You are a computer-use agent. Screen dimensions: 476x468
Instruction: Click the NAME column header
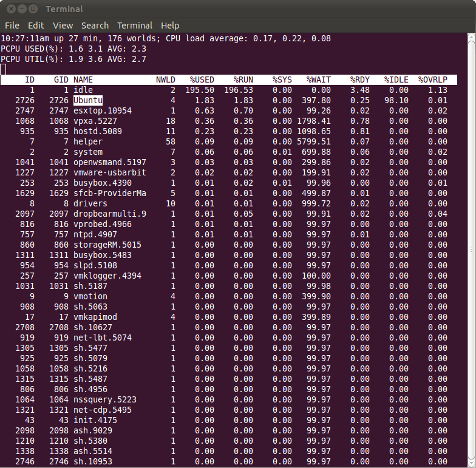tap(83, 80)
